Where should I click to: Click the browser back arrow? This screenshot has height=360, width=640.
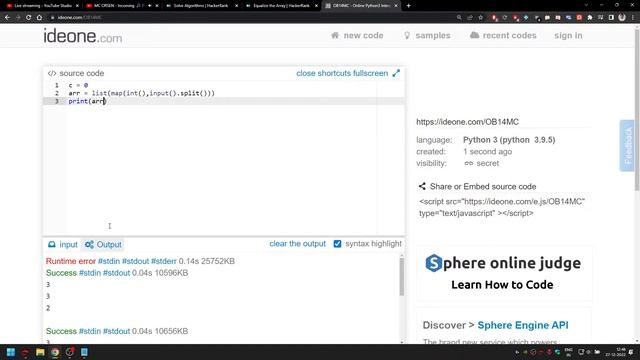coord(7,18)
